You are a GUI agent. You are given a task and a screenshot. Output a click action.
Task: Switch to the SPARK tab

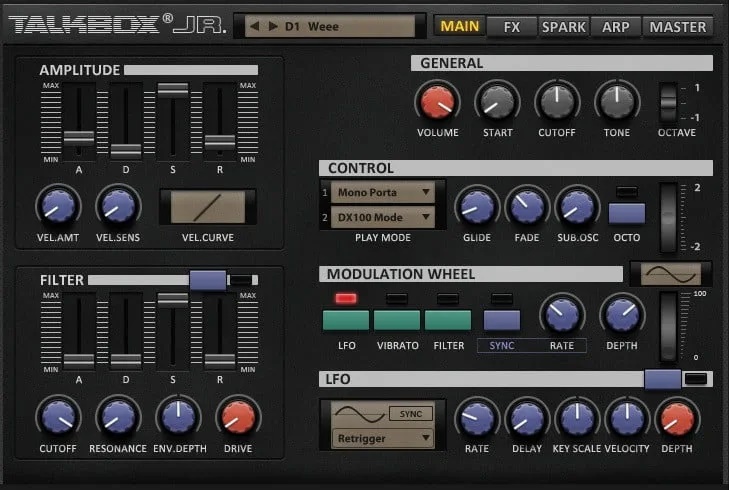coord(564,27)
